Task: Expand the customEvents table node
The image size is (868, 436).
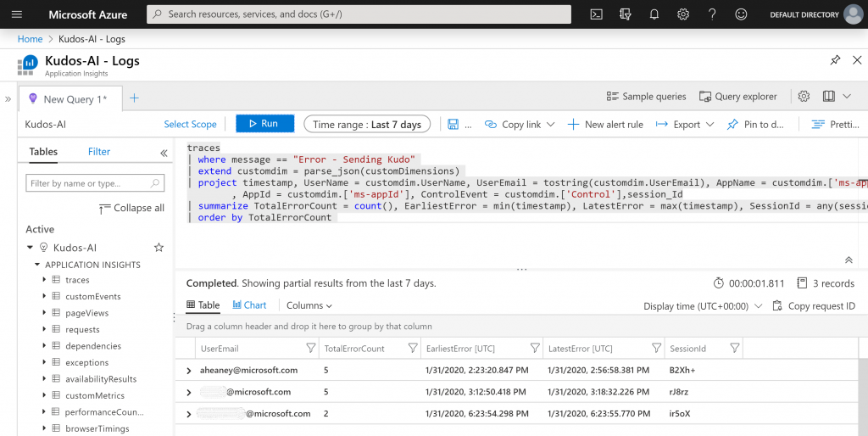Action: pyautogui.click(x=44, y=296)
